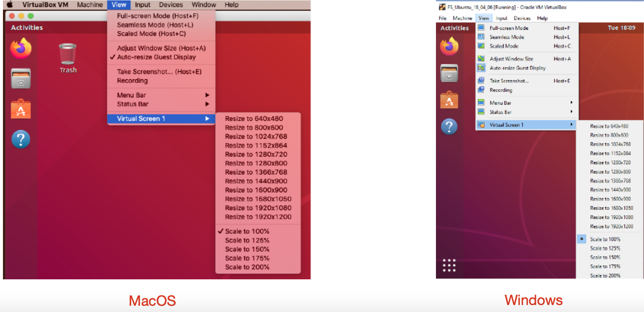Open Files icon in the macOS screenshot dock
644x312 pixels.
tap(21, 79)
